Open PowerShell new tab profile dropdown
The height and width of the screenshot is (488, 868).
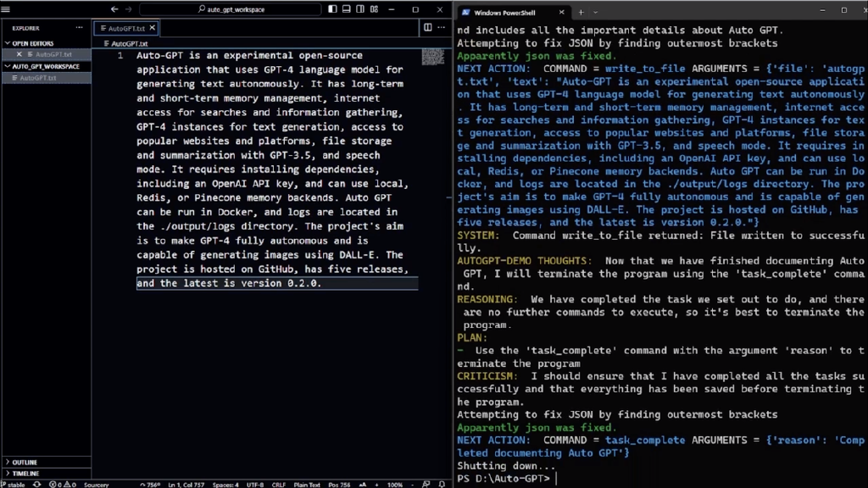600,13
